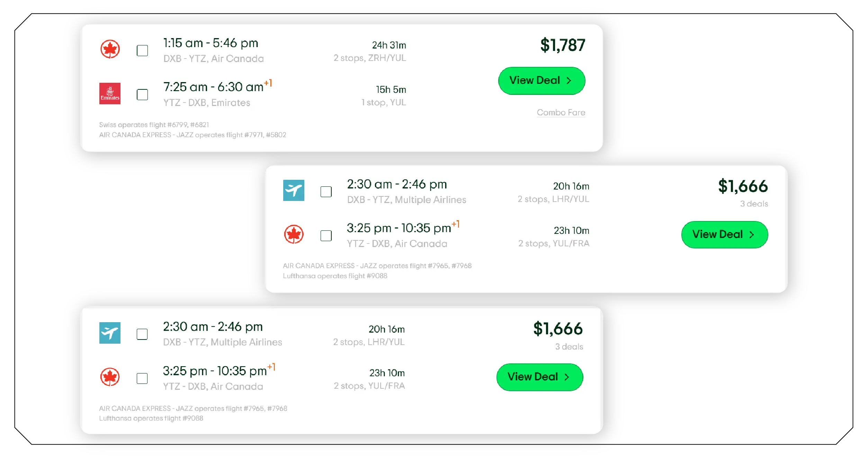
Task: Open the Combo Fare link
Action: tap(561, 113)
